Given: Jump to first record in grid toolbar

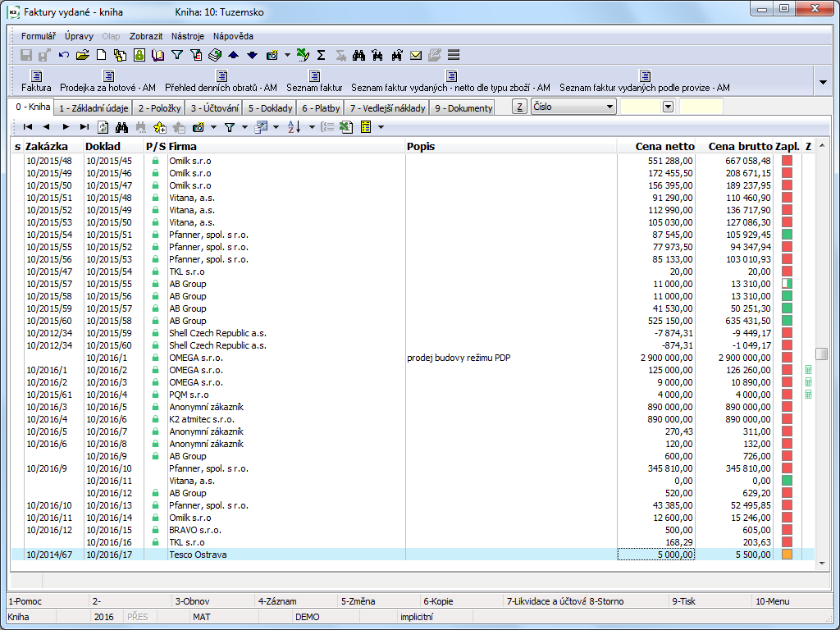Looking at the screenshot, I should pos(28,127).
